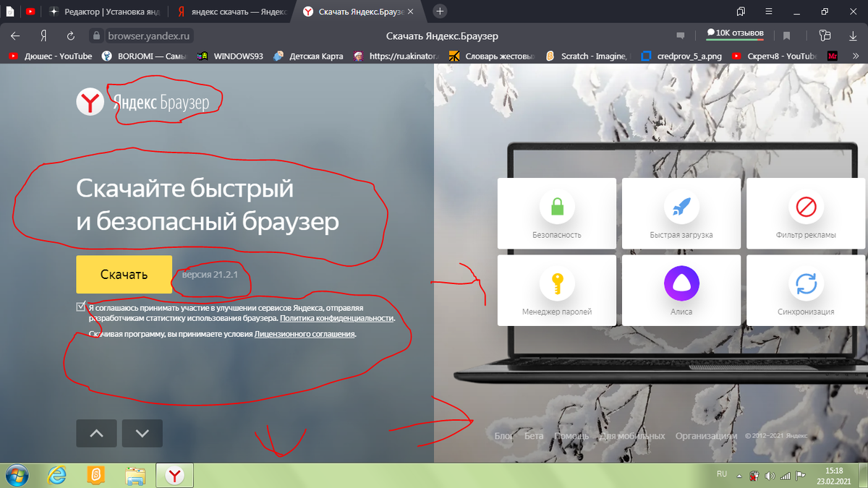This screenshot has height=488, width=868.
Task: Open the browser tabs overview icon in title bar
Action: coord(740,12)
